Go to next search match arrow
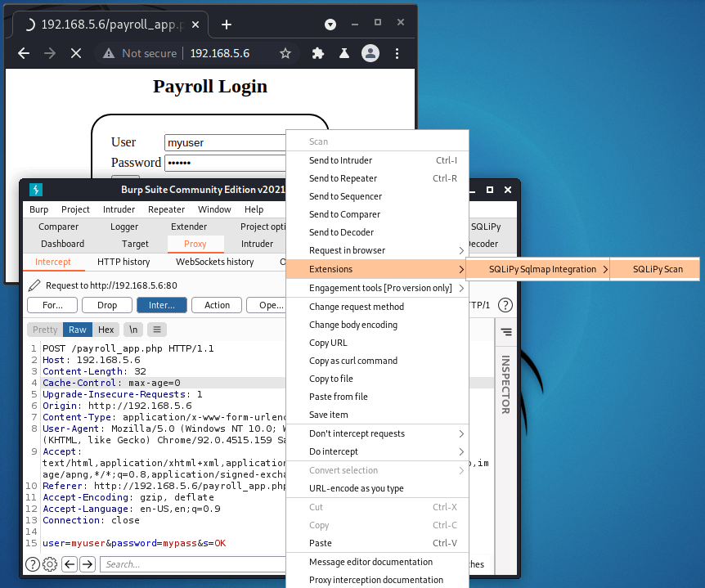This screenshot has width=705, height=588. coord(88,564)
